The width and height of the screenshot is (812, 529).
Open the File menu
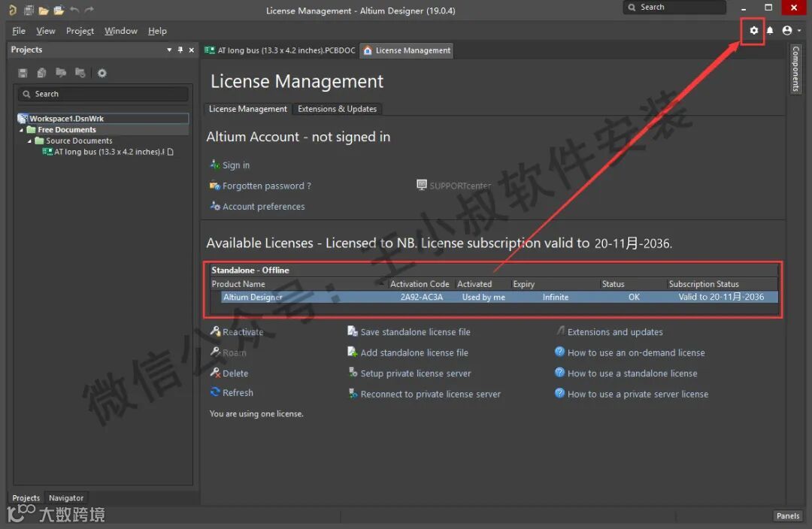19,31
